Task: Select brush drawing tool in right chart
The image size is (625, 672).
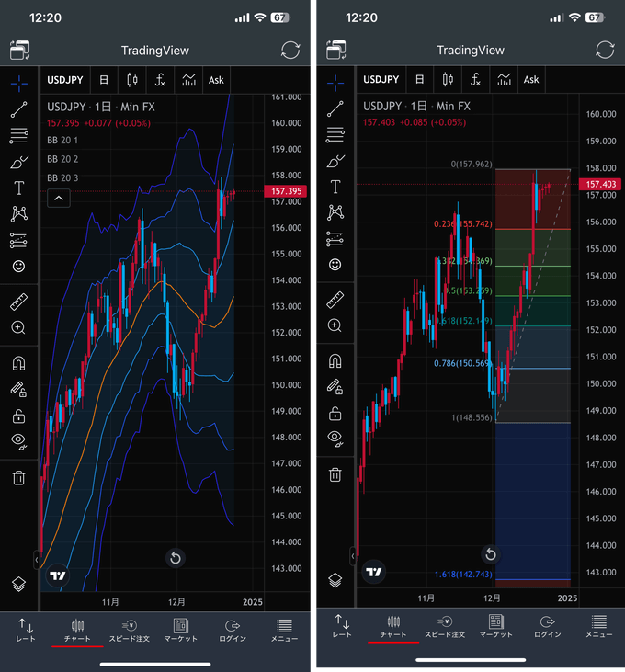Action: [x=335, y=161]
